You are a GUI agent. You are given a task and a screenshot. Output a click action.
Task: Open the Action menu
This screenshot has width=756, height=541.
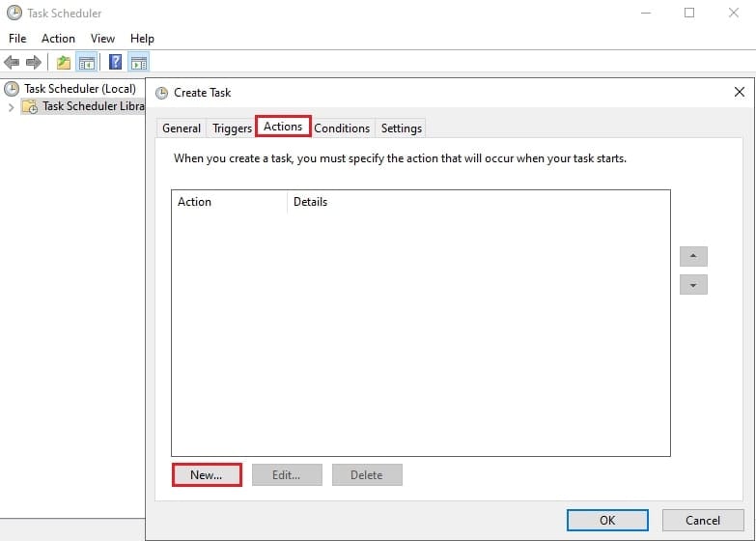tap(58, 39)
